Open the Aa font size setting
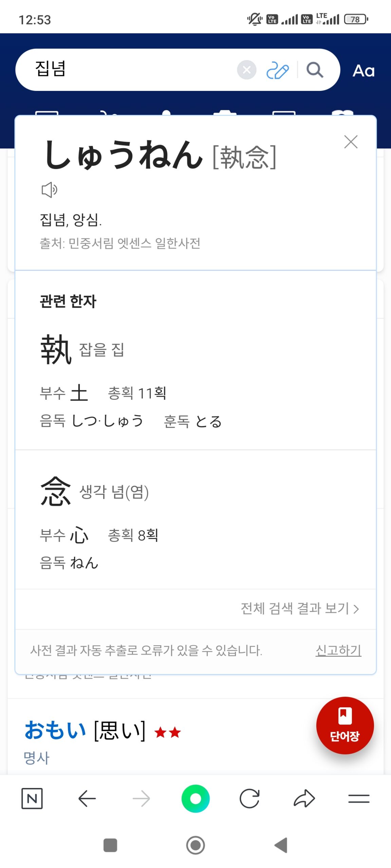 click(x=364, y=71)
